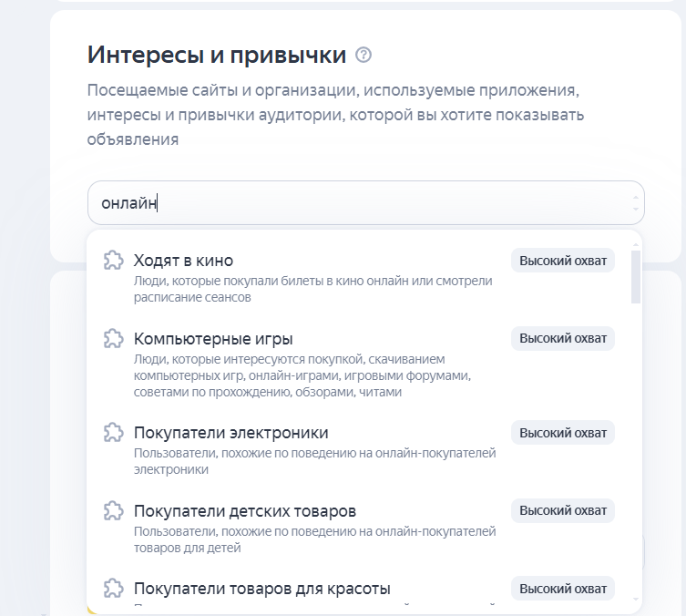The image size is (686, 616).
Task: Click the puzzle icon for Покупатели детских товаров
Action: [x=113, y=510]
